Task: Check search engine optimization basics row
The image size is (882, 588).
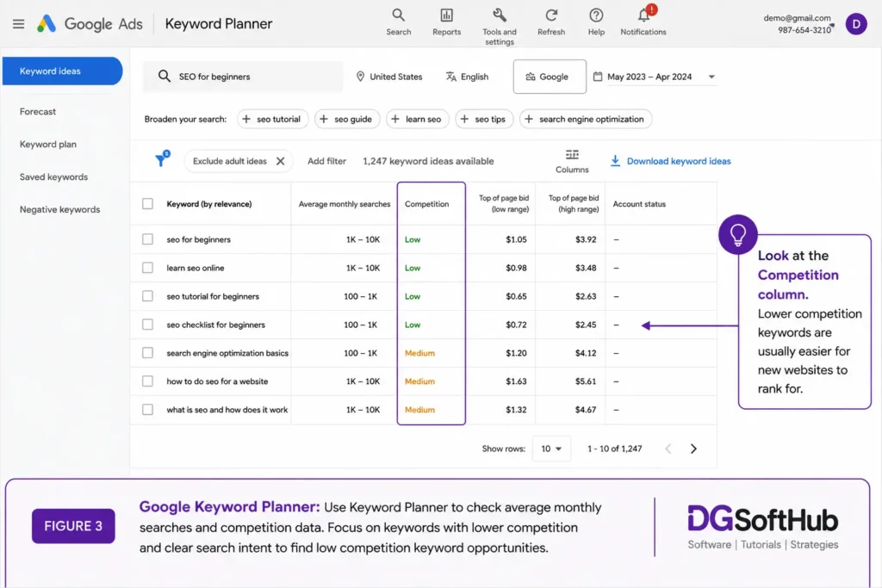Action: click(x=147, y=353)
